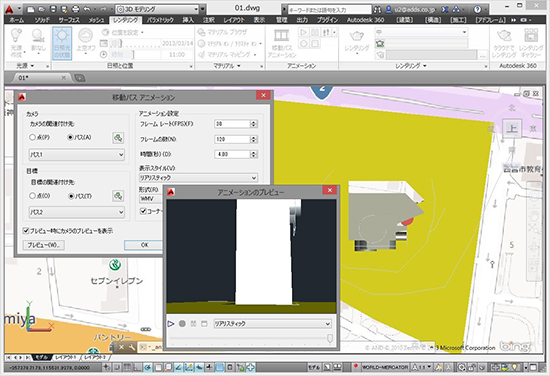This screenshot has width=550, height=376.
Task: Open the サーフェス ribbon tab
Action: click(x=69, y=20)
